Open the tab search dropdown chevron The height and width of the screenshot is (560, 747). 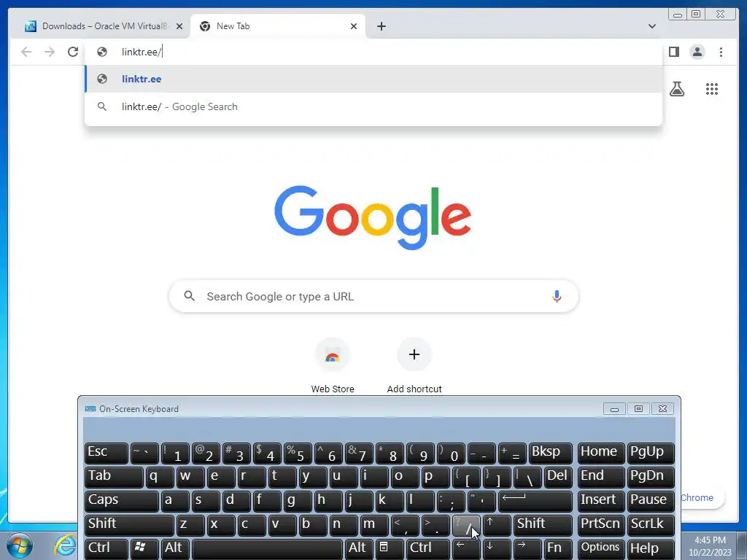click(651, 26)
